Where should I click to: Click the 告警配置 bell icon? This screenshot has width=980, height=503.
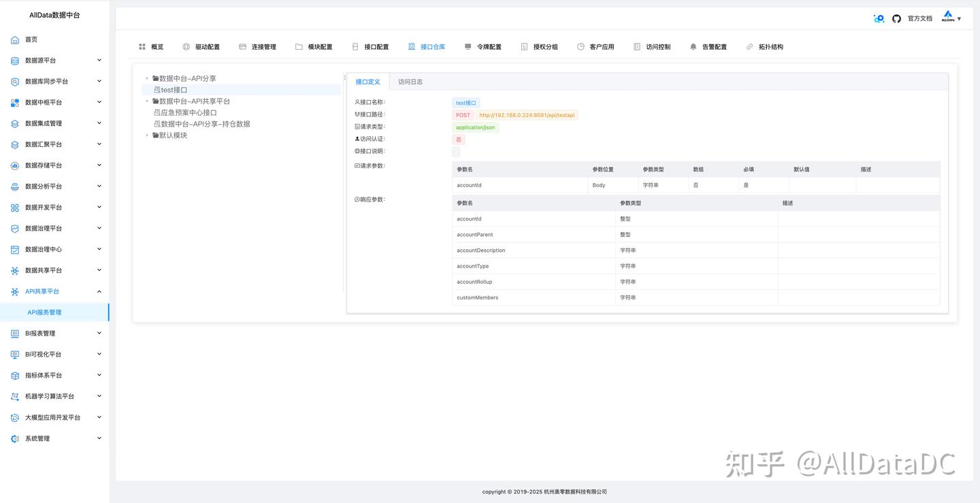(x=693, y=47)
